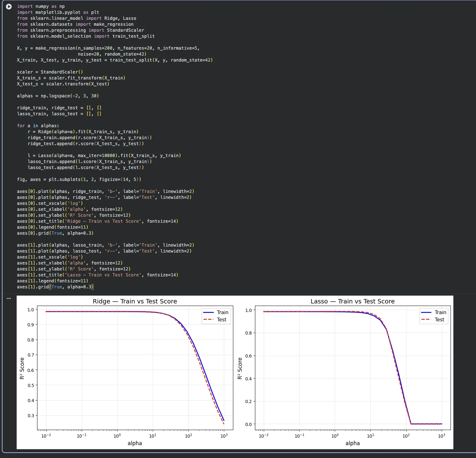
Task: Click the Lasso max_iter=10000 fit line
Action: tap(104, 155)
